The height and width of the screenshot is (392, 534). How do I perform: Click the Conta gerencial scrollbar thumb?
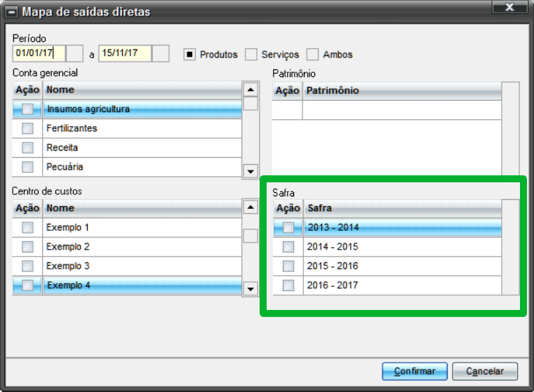click(251, 104)
